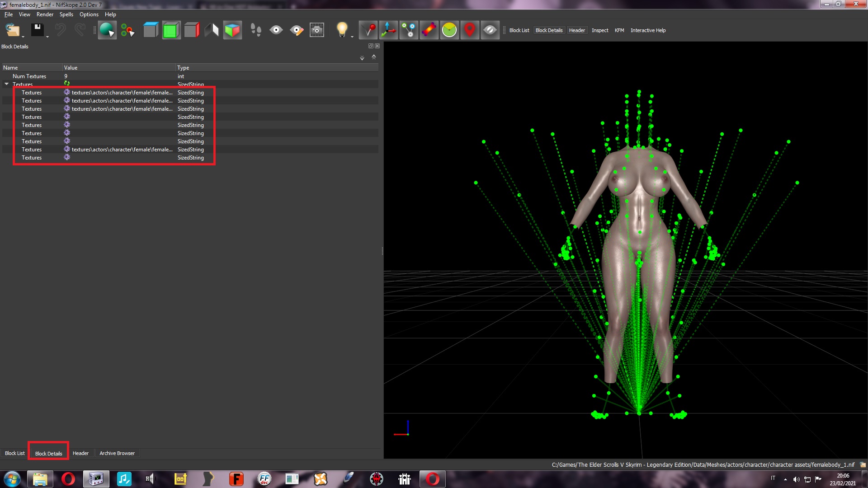This screenshot has width=868, height=488.
Task: Click the Interactive Help toolbar button
Action: [x=648, y=30]
